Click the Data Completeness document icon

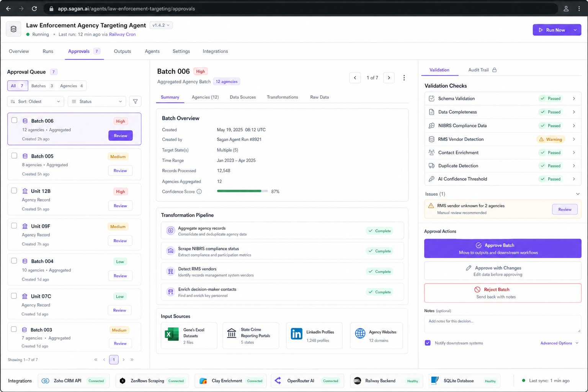coord(431,112)
